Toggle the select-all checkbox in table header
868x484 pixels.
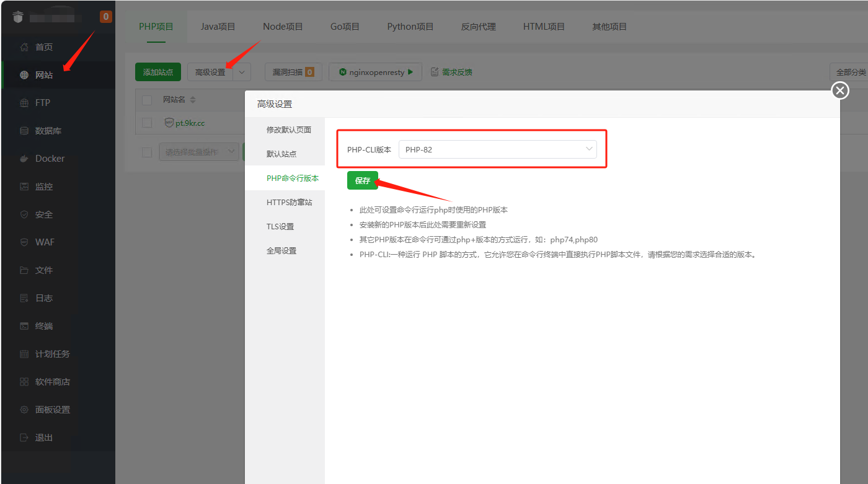(x=147, y=100)
